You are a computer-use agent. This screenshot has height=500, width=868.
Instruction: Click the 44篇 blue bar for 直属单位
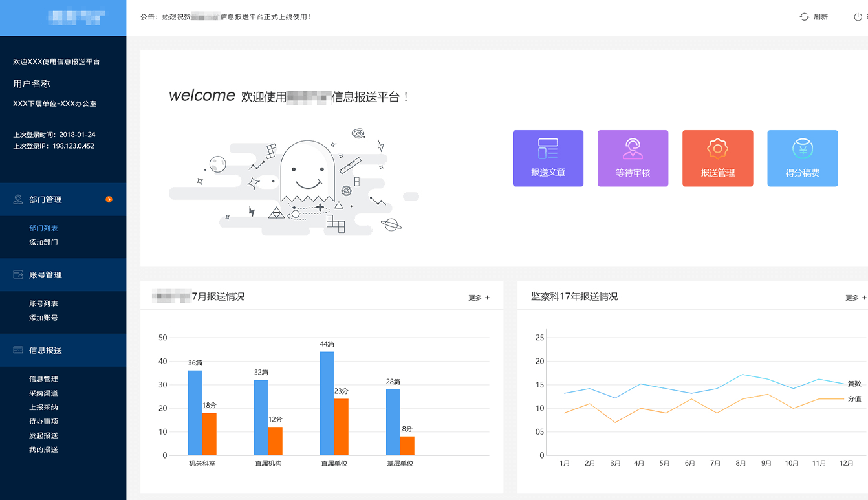click(x=327, y=403)
